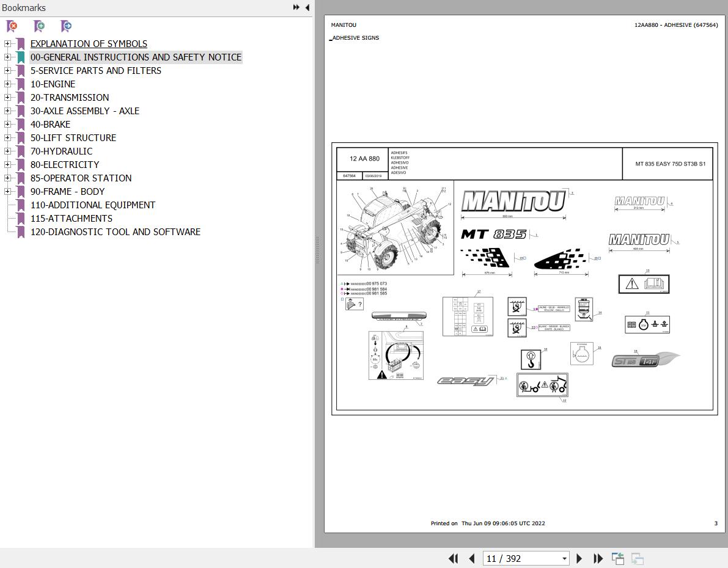Expand the 50-LIFT STRUCTURE bookmark node
Viewport: 728px width, 568px height.
click(x=7, y=138)
